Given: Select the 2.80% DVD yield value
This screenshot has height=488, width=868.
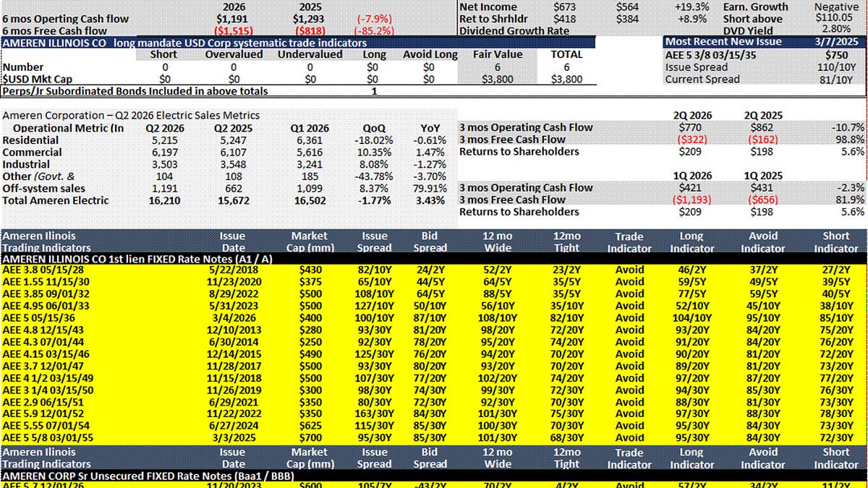Looking at the screenshot, I should coord(836,31).
